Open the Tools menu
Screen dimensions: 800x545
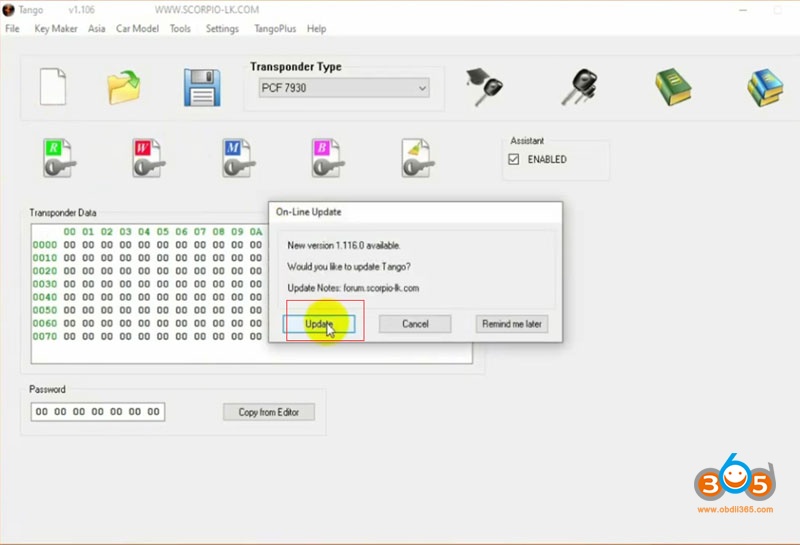click(x=180, y=29)
